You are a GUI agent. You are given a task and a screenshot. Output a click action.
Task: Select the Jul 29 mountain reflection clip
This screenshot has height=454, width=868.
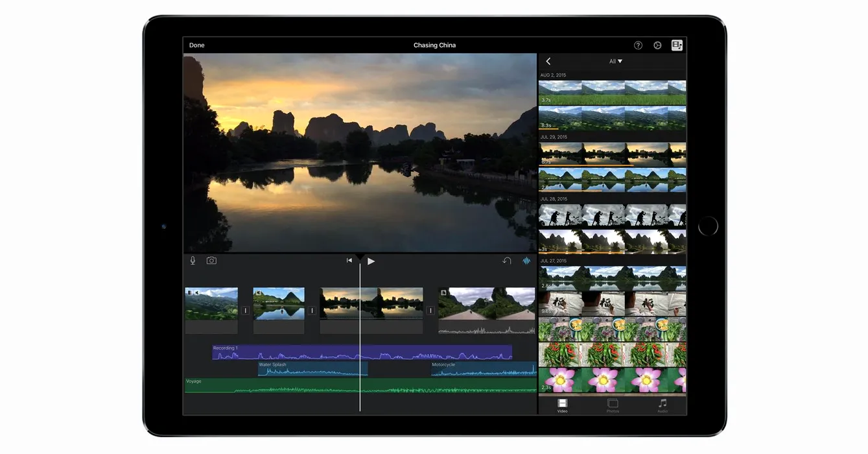coord(612,180)
